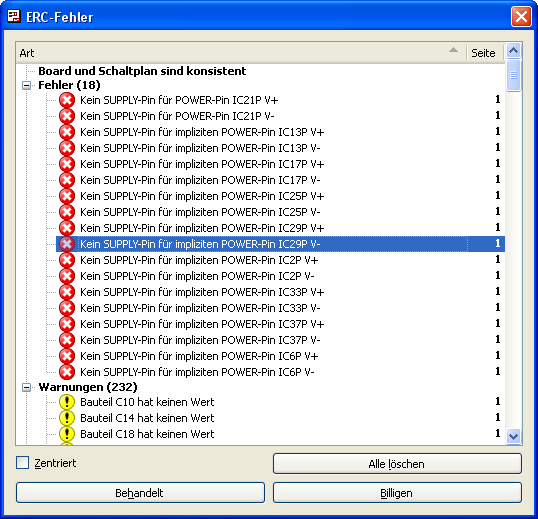This screenshot has height=519, width=538.
Task: Select 'Board und Schaltplan sind konsistent' row
Action: (x=142, y=71)
